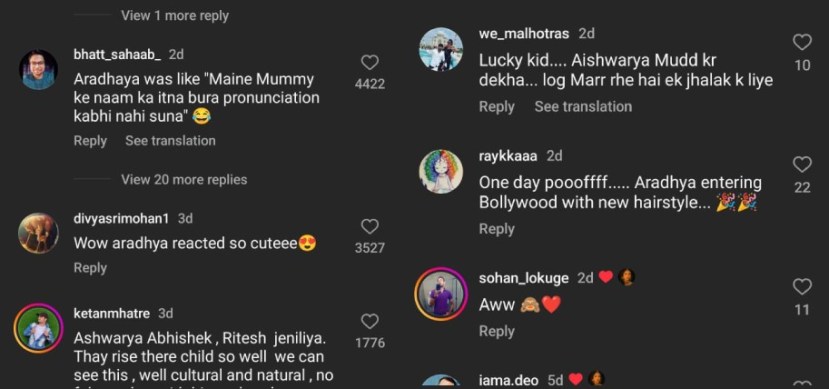Reply to divyasrimohan1's comment
The width and height of the screenshot is (829, 389).
tap(90, 268)
